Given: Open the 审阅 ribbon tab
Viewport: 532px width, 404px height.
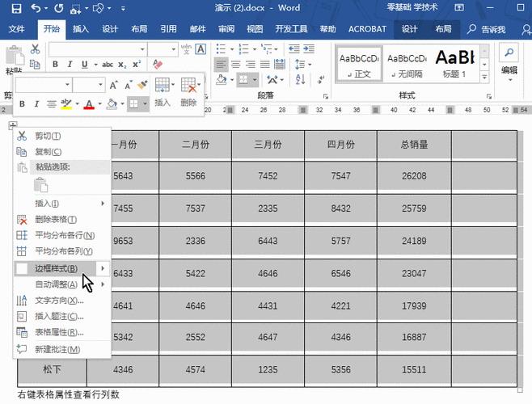Looking at the screenshot, I should click(226, 29).
